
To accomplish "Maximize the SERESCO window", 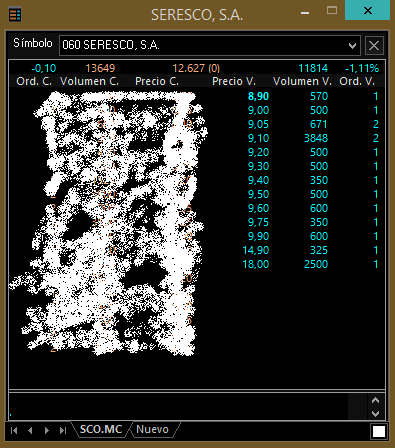I will click(x=332, y=10).
